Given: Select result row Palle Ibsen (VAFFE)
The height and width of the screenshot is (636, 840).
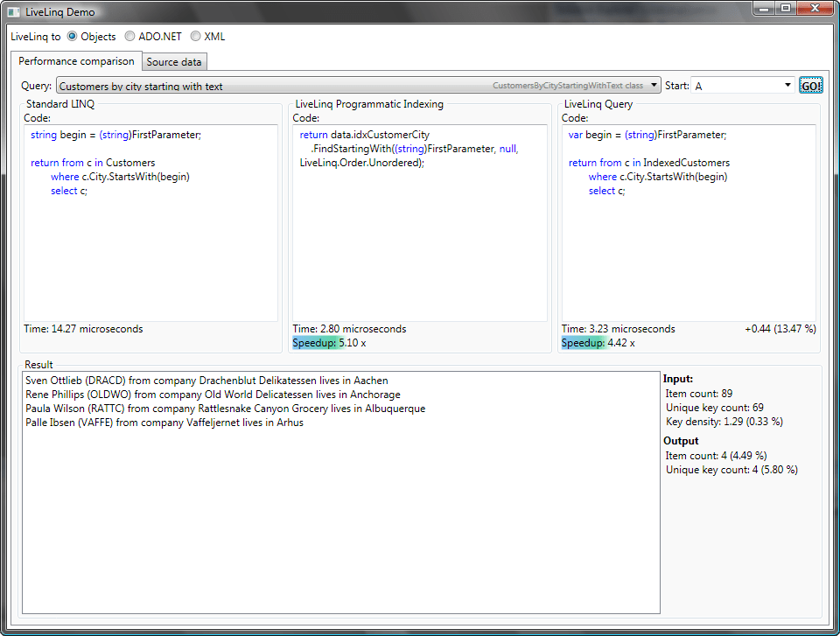Looking at the screenshot, I should (164, 423).
